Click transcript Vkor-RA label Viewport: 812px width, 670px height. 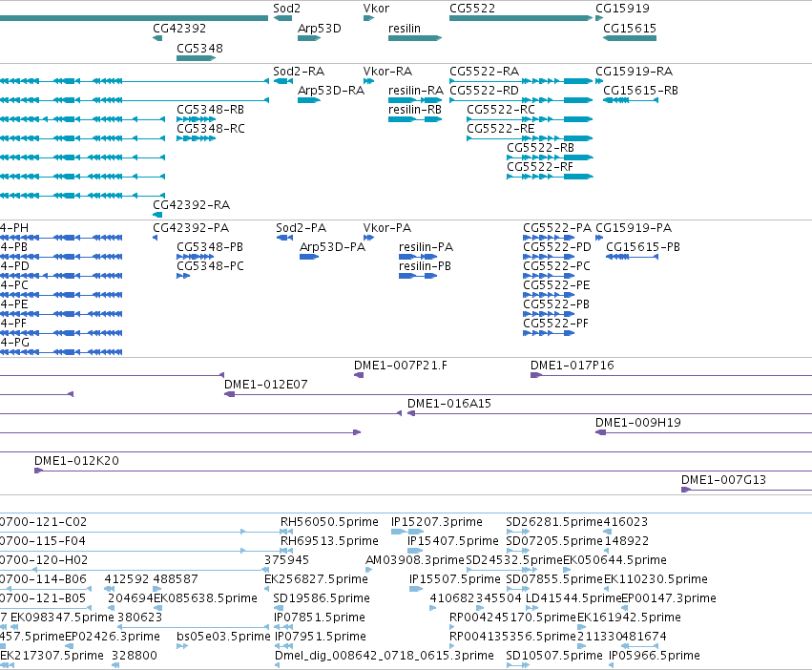388,72
